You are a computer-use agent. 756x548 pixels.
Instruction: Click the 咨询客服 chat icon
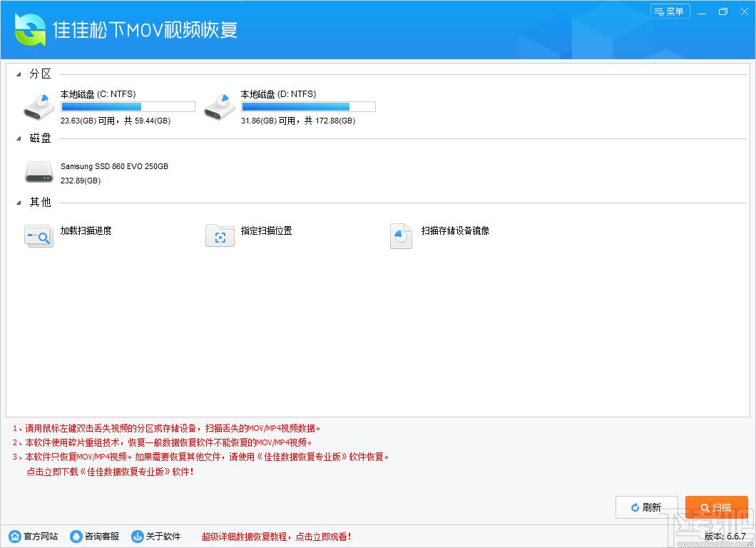click(76, 536)
